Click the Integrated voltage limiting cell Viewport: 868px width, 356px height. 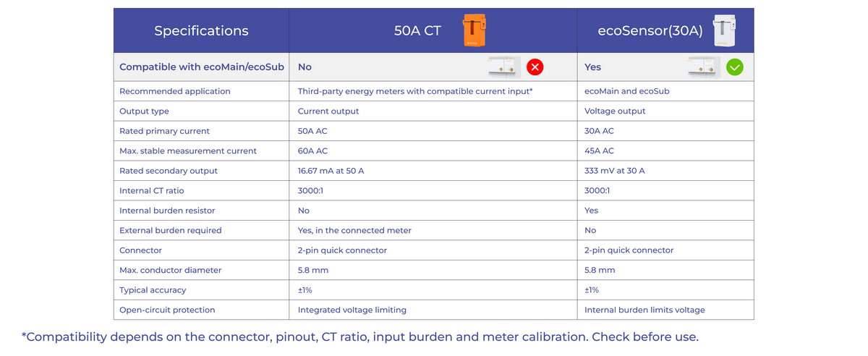pos(352,310)
